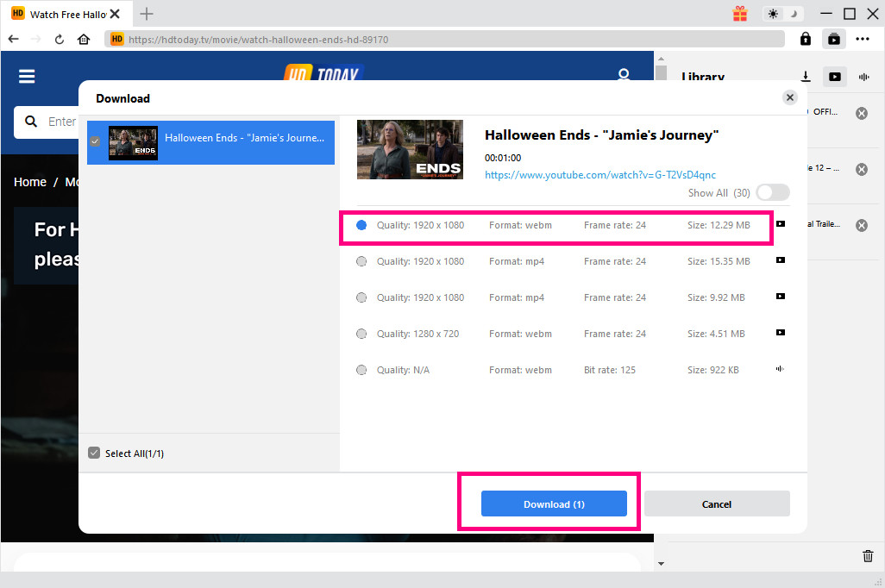Viewport: 885px width, 588px height.
Task: Close the Download dialog
Action: (790, 97)
